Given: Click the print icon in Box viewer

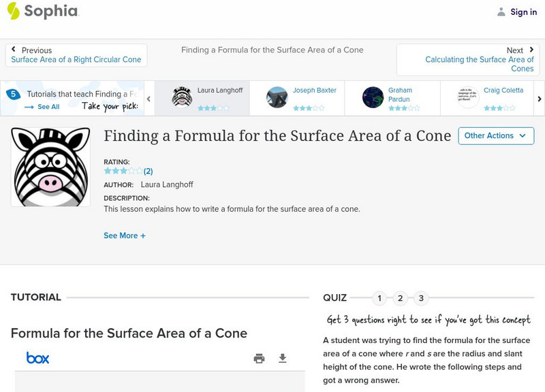Looking at the screenshot, I should (259, 359).
